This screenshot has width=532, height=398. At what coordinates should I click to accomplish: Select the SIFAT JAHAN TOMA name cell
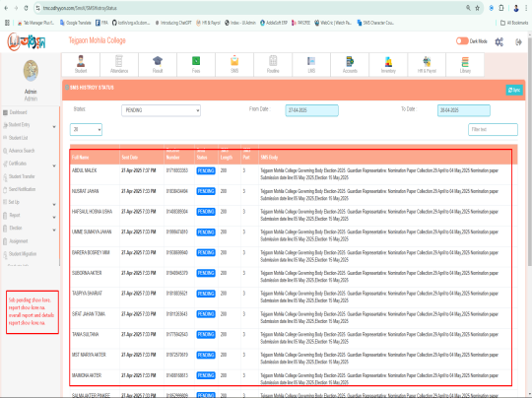[x=89, y=314]
